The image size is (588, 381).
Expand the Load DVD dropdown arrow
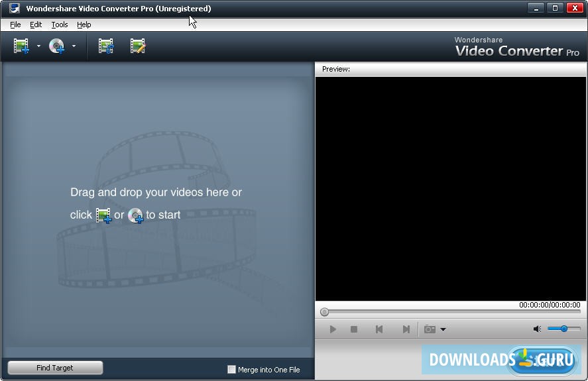(74, 46)
